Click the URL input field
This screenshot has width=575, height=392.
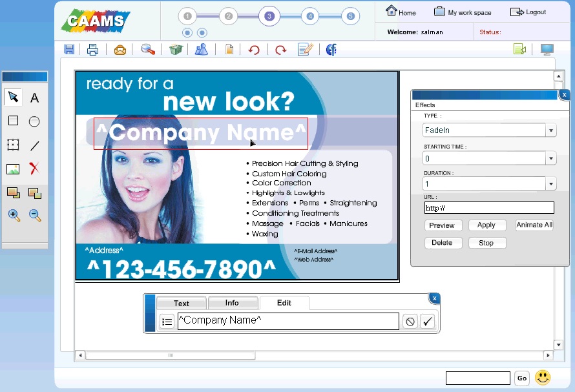point(489,208)
